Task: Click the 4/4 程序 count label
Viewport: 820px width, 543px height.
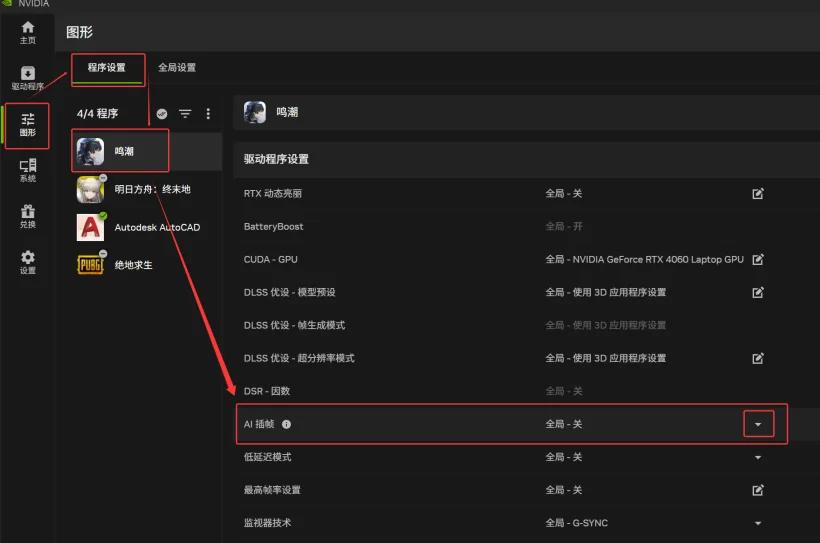Action: click(x=97, y=114)
